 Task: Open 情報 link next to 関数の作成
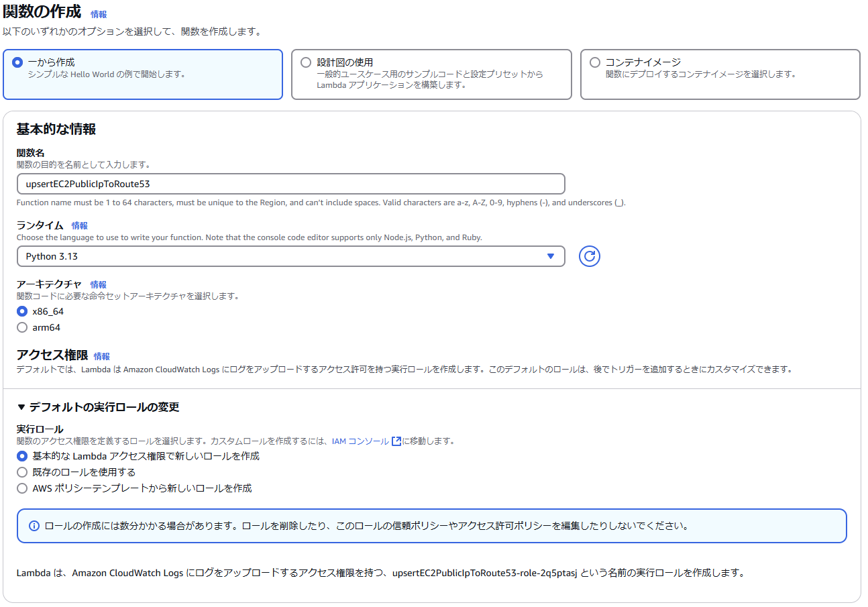pyautogui.click(x=99, y=14)
